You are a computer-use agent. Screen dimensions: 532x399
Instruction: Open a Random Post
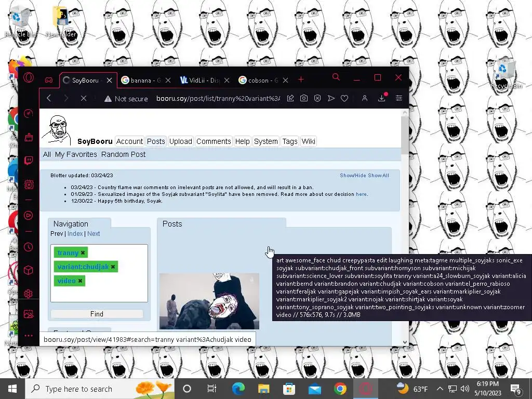coord(123,154)
